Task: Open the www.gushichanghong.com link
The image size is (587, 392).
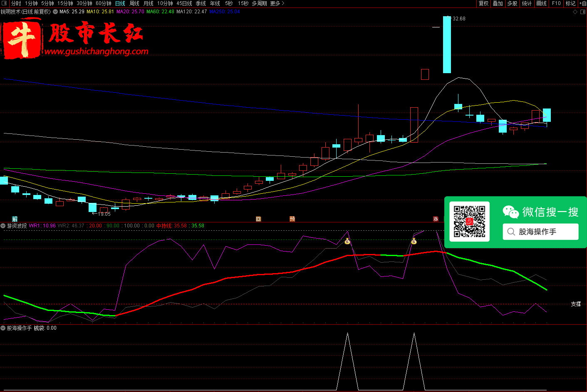Action: [96, 52]
